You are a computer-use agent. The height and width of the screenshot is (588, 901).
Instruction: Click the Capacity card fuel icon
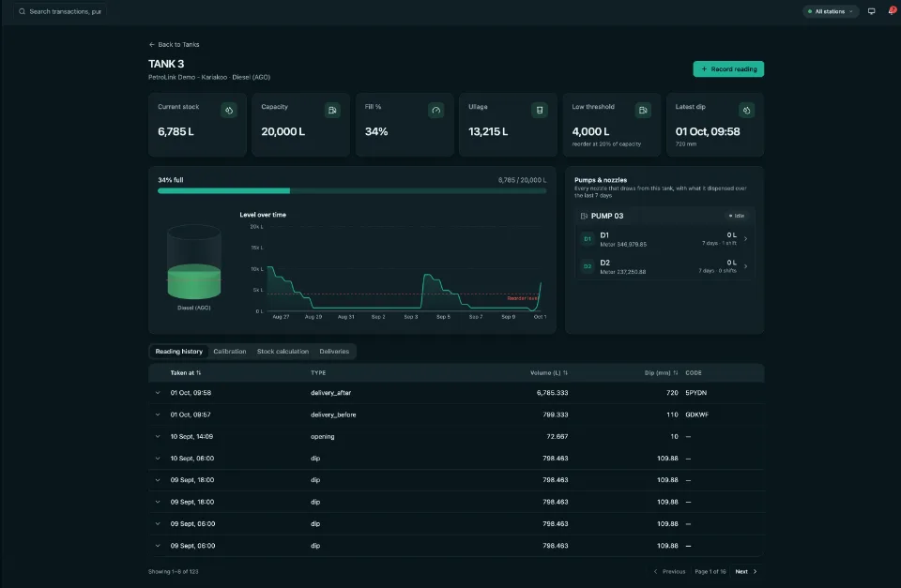point(332,111)
